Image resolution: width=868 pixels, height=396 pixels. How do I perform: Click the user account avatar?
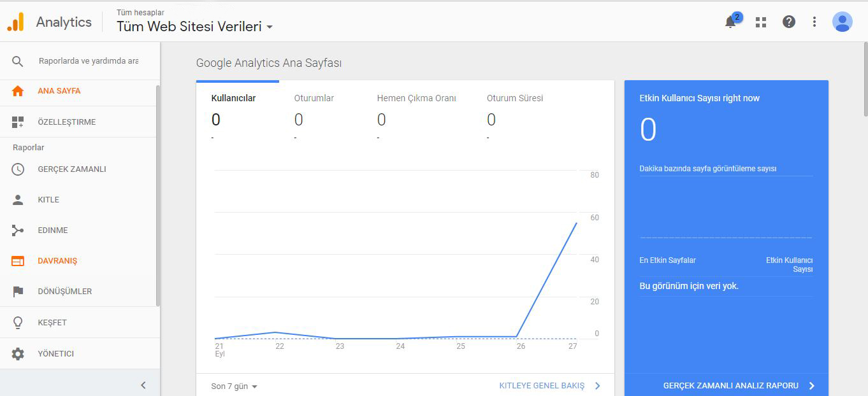(842, 22)
